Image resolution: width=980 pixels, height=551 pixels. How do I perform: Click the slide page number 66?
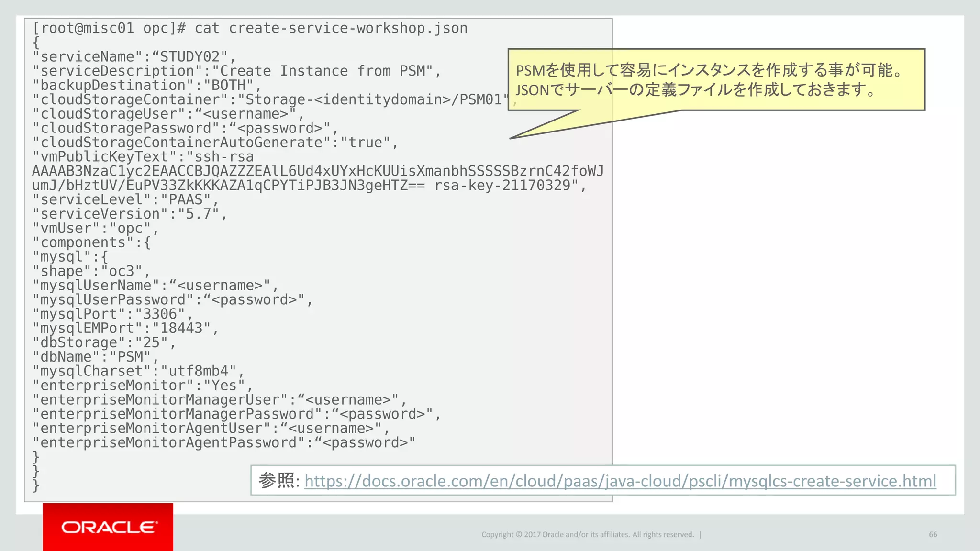tap(933, 535)
